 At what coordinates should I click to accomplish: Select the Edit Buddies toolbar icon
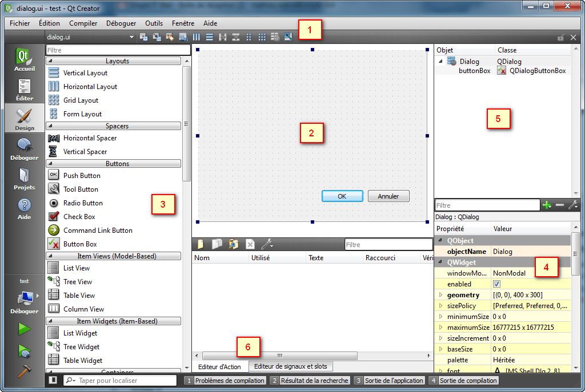tap(170, 37)
